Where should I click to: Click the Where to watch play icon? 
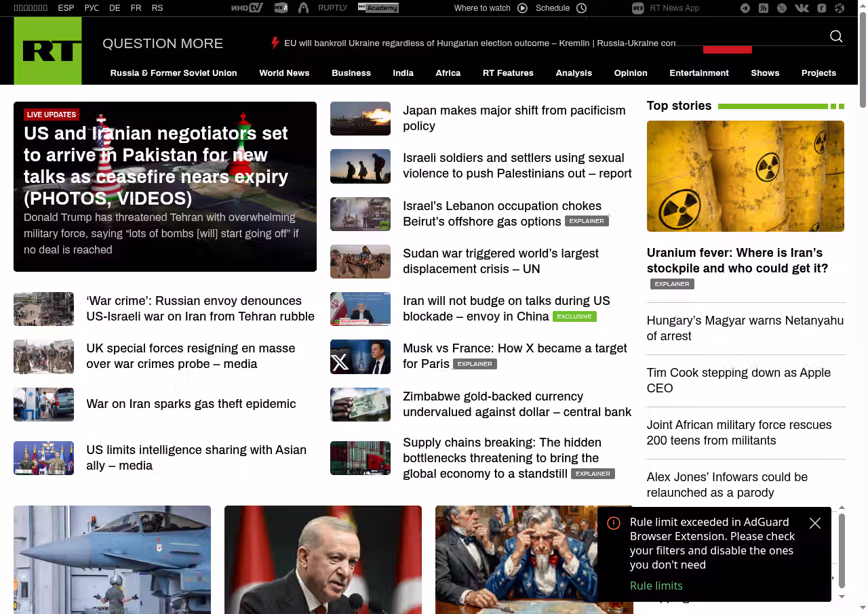(x=522, y=8)
